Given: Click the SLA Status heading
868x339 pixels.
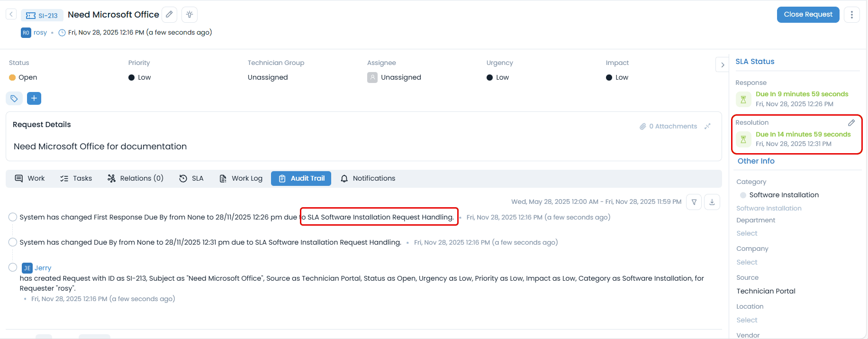Looking at the screenshot, I should [x=755, y=62].
